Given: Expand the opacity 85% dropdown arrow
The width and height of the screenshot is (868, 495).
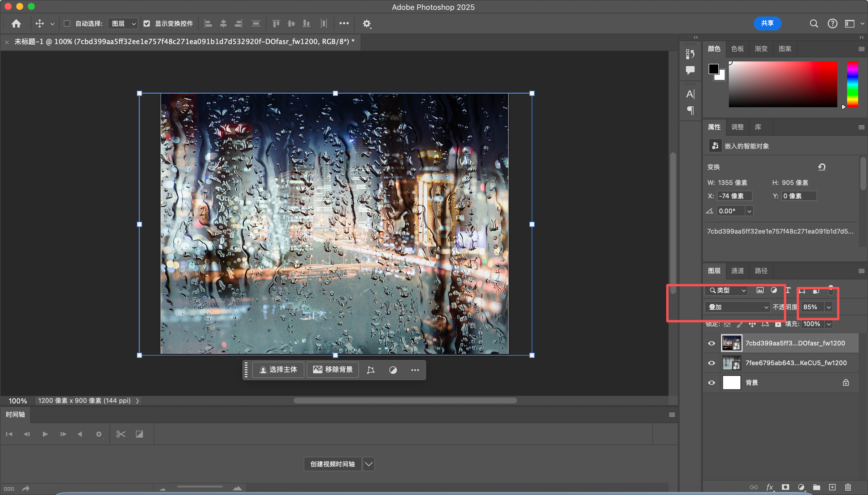Looking at the screenshot, I should [829, 307].
